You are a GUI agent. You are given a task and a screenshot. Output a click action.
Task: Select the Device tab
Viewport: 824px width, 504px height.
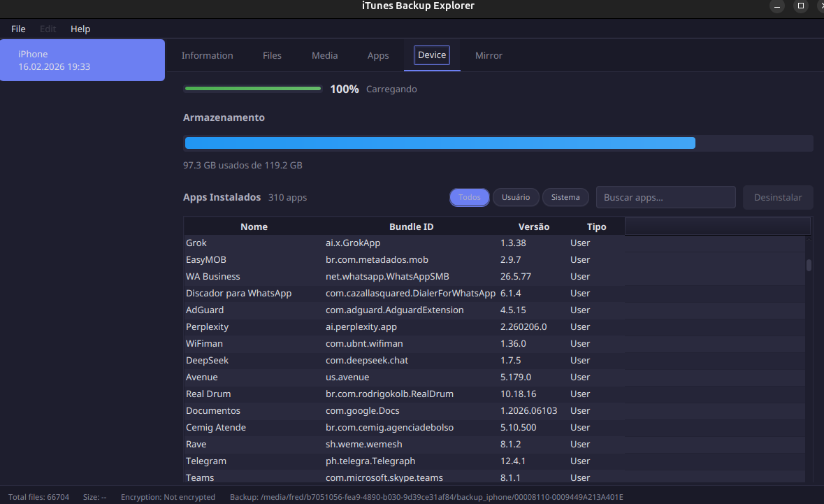[x=432, y=55]
